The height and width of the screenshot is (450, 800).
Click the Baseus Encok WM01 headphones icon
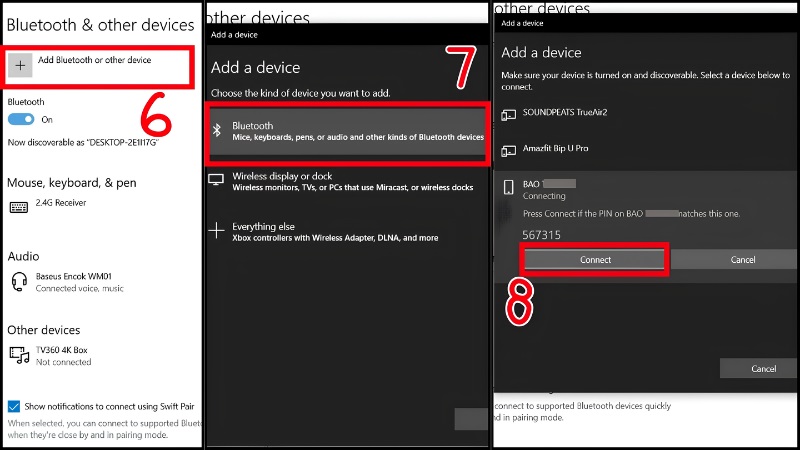coord(19,282)
